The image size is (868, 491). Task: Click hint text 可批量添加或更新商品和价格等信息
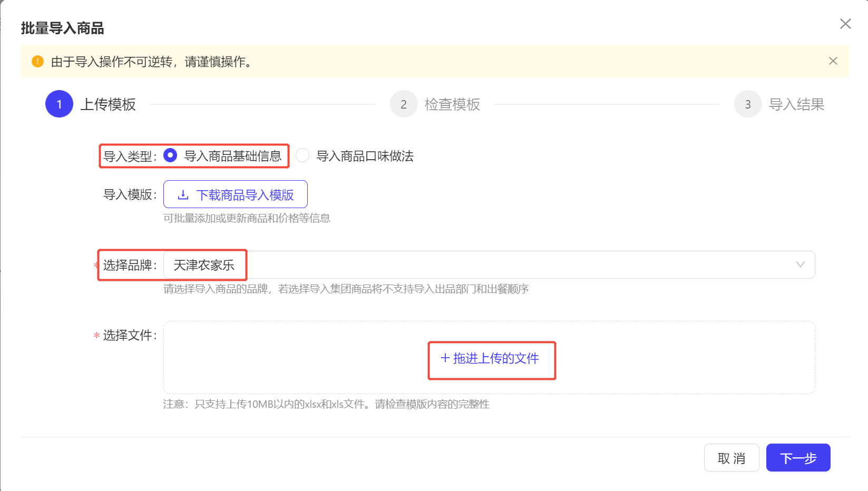coord(247,218)
